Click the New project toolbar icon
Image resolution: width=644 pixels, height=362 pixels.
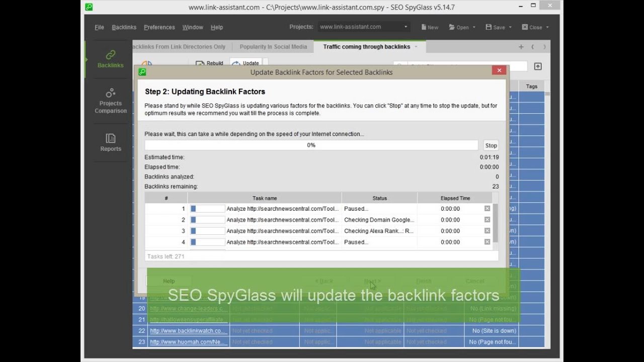point(430,27)
